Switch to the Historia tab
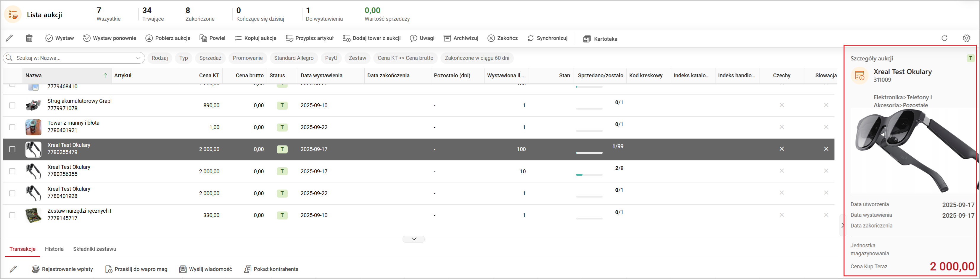The height and width of the screenshot is (279, 980). pos(54,249)
